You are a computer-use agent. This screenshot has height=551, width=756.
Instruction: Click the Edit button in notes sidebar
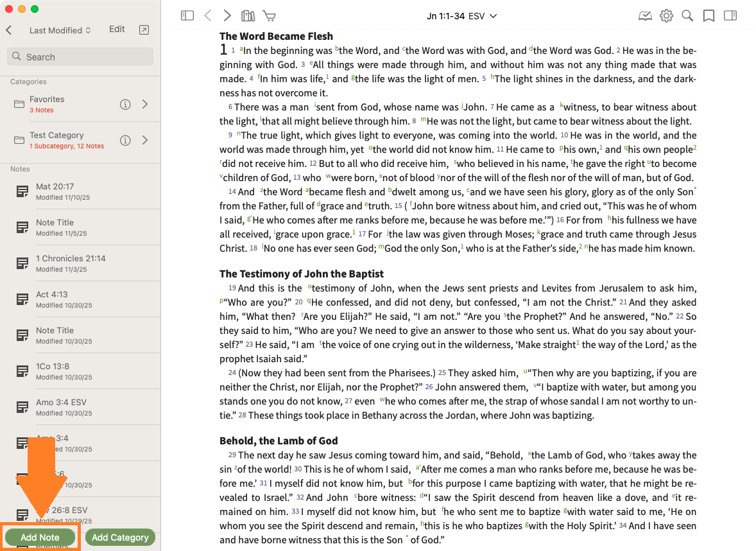[x=117, y=30]
